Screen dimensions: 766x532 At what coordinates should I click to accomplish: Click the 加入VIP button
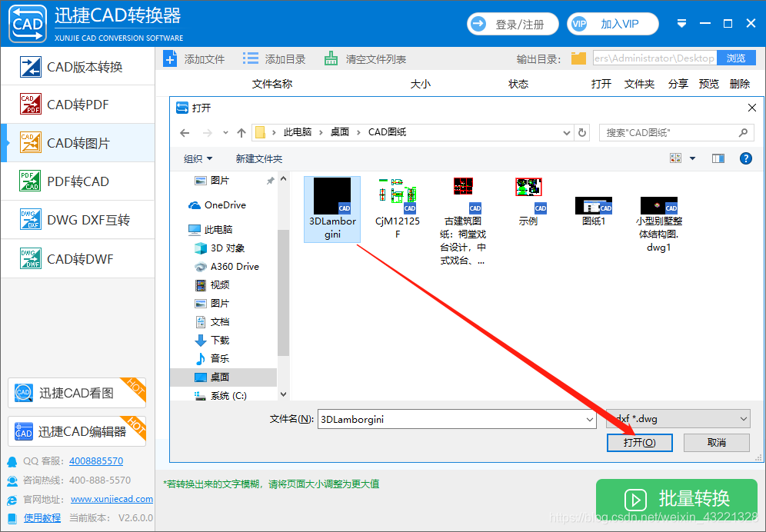[613, 24]
